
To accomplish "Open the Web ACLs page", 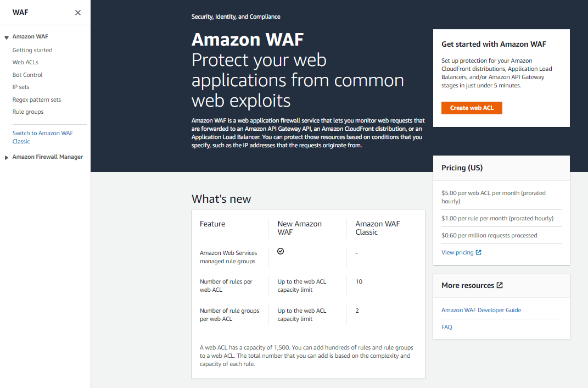I will tap(24, 62).
